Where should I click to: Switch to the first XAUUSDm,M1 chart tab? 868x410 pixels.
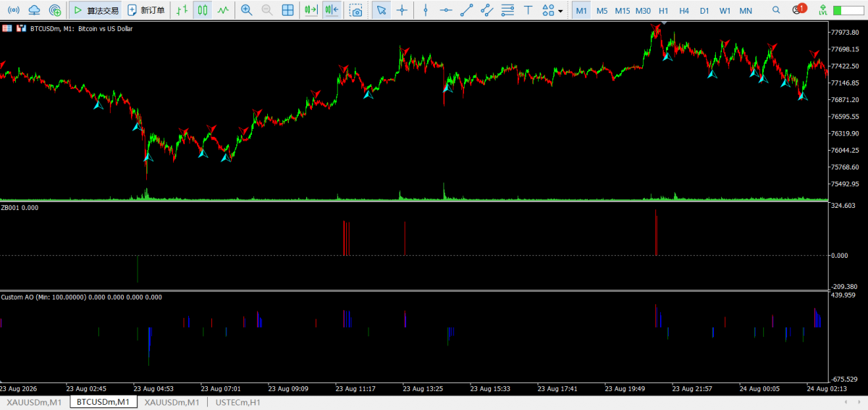point(34,402)
